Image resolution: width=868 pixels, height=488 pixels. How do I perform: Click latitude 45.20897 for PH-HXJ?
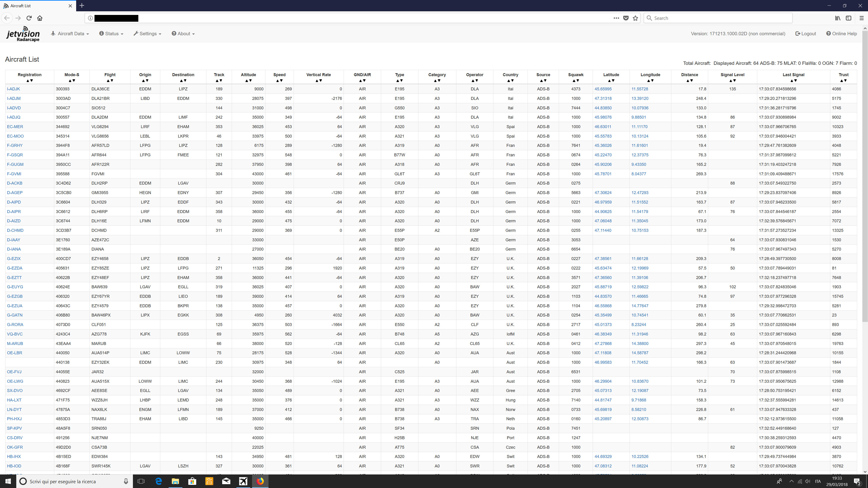pyautogui.click(x=603, y=419)
